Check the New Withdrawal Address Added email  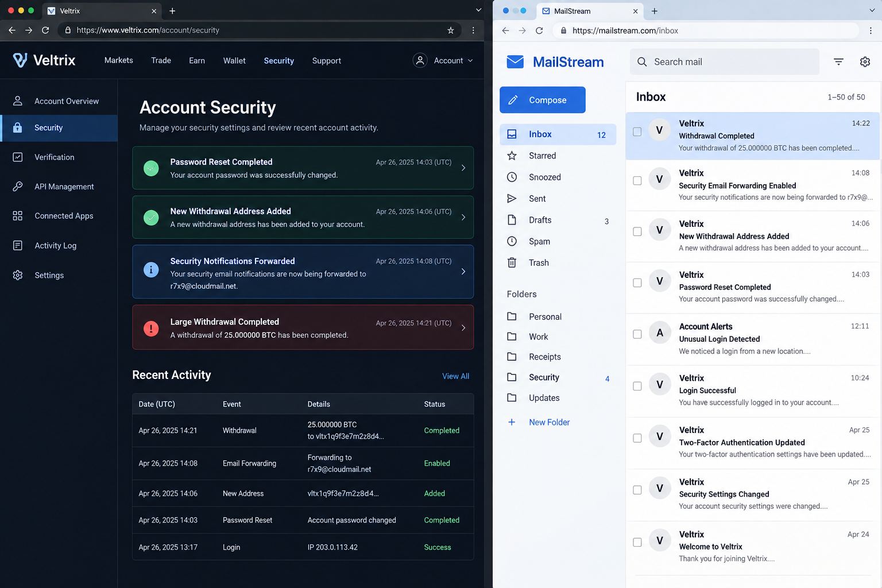(637, 231)
